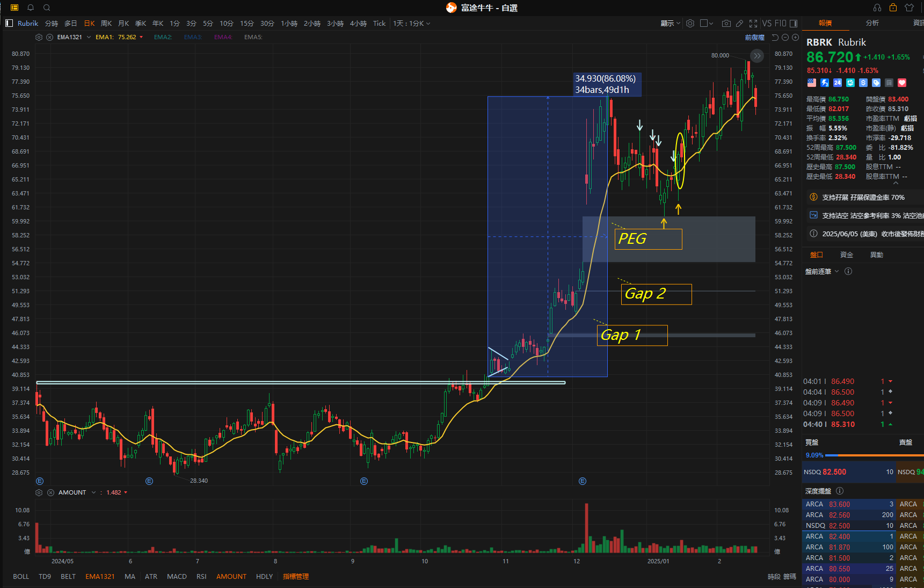Zoom out the chart with minus icon
Image resolution: width=924 pixels, height=588 pixels.
[x=785, y=38]
